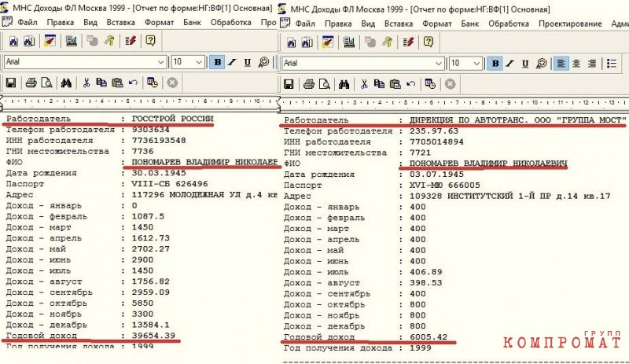Viewport: 629px width, 364px height.
Task: Open Файл menu in Госстрой window
Action: coord(28,23)
